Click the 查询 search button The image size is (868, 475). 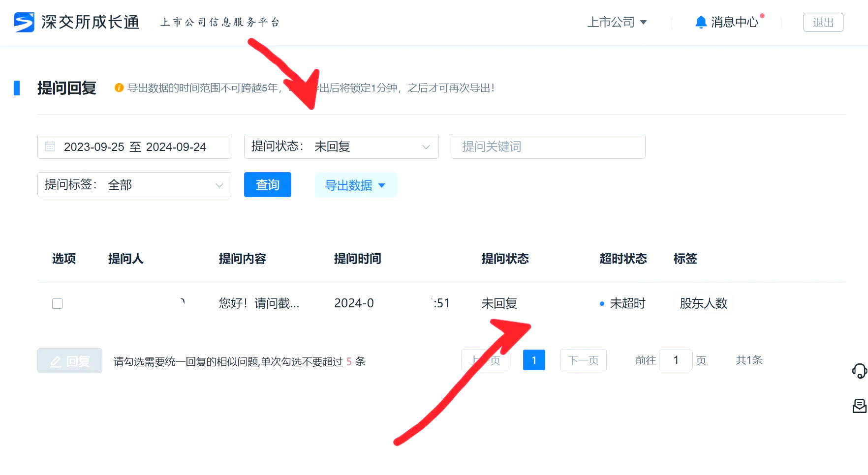coord(267,184)
